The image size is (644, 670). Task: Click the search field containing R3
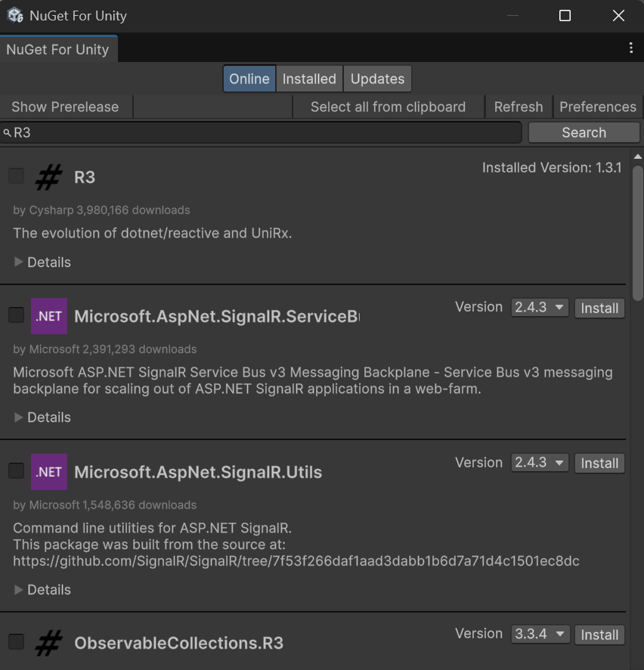[261, 132]
